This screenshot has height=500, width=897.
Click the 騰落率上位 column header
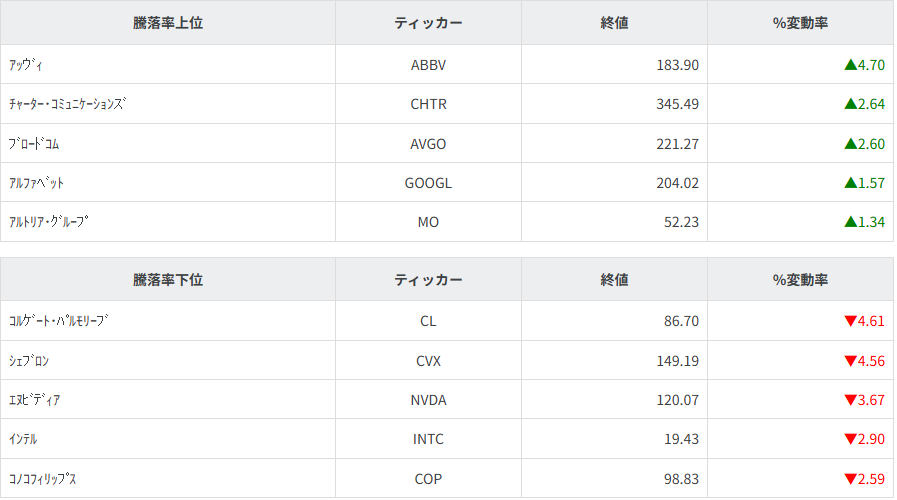[x=168, y=22]
